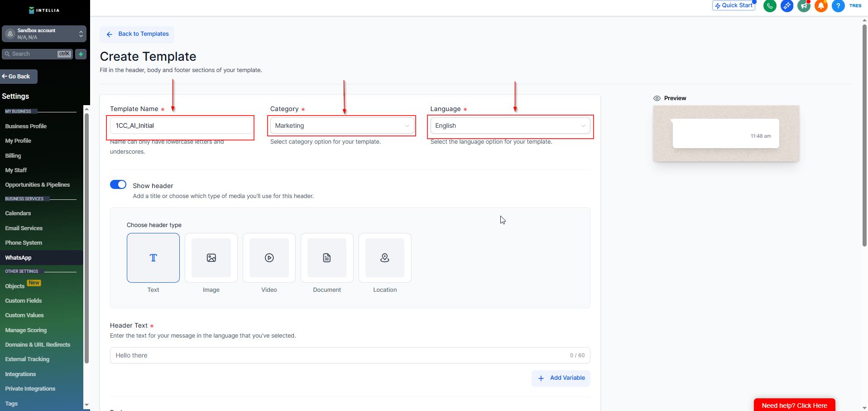The image size is (868, 411).
Task: Click the Template Name text field
Action: point(181,126)
